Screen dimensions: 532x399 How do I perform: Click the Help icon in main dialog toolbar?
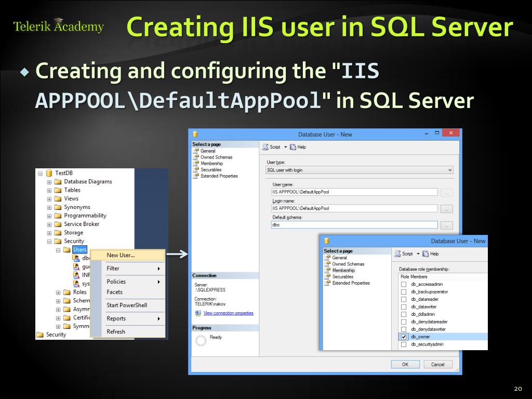click(x=293, y=147)
